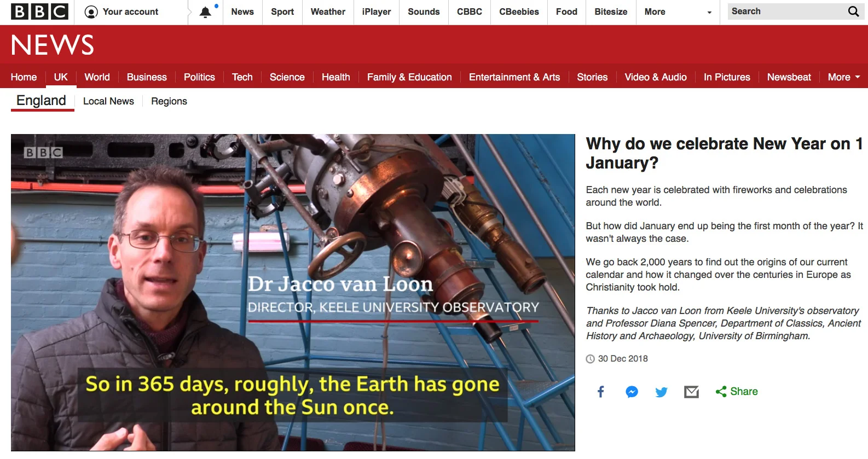Select the World news tab
The width and height of the screenshot is (868, 459).
pos(97,77)
